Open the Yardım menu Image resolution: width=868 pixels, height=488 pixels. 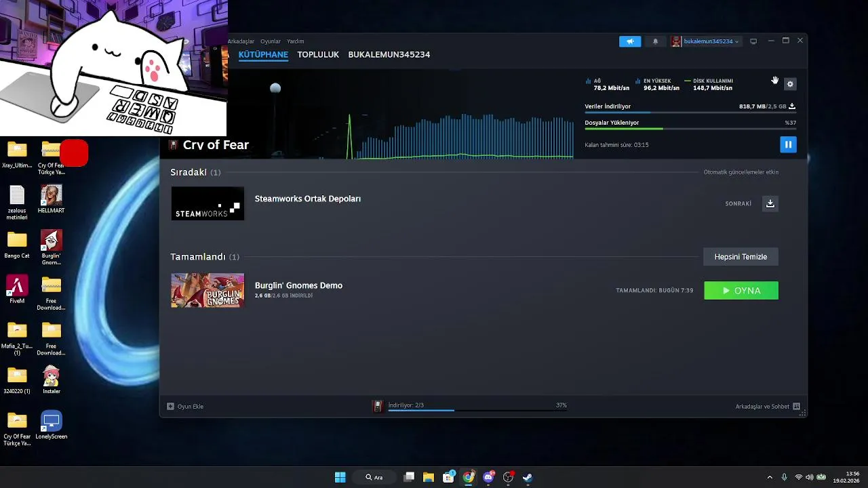(x=296, y=41)
